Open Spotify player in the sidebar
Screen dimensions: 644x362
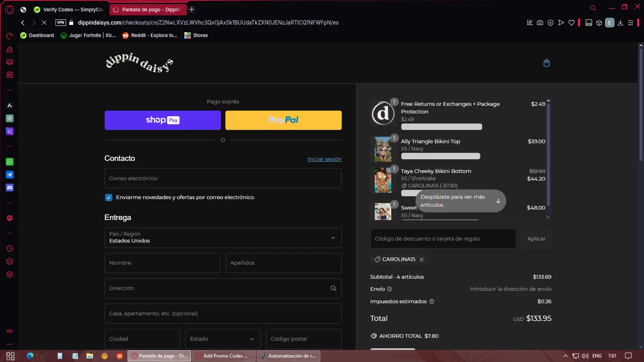coord(9,218)
